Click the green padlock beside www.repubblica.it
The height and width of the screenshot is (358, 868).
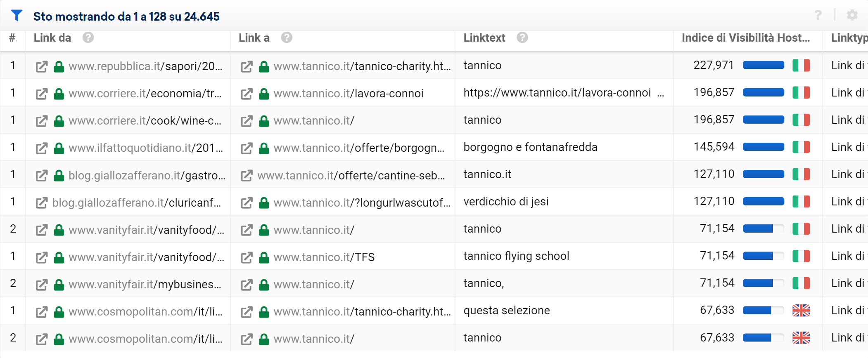click(x=59, y=66)
